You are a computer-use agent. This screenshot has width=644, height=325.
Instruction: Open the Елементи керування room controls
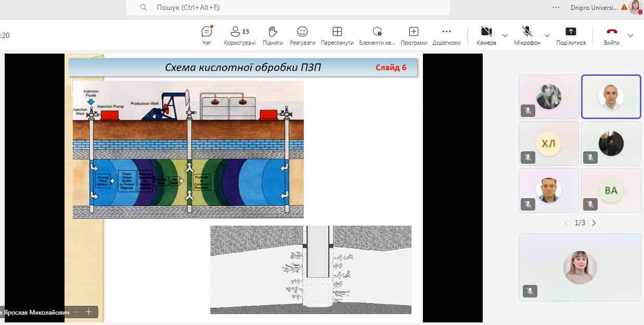pyautogui.click(x=377, y=35)
